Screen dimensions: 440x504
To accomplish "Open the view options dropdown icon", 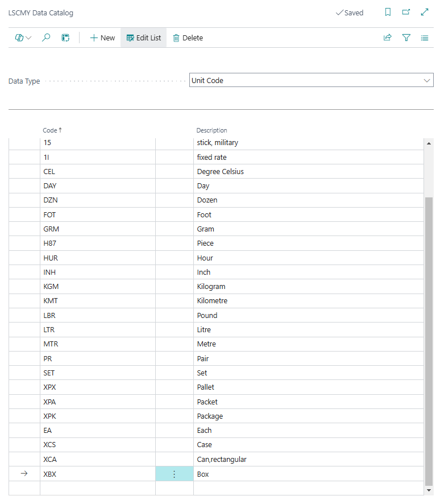I will point(23,38).
